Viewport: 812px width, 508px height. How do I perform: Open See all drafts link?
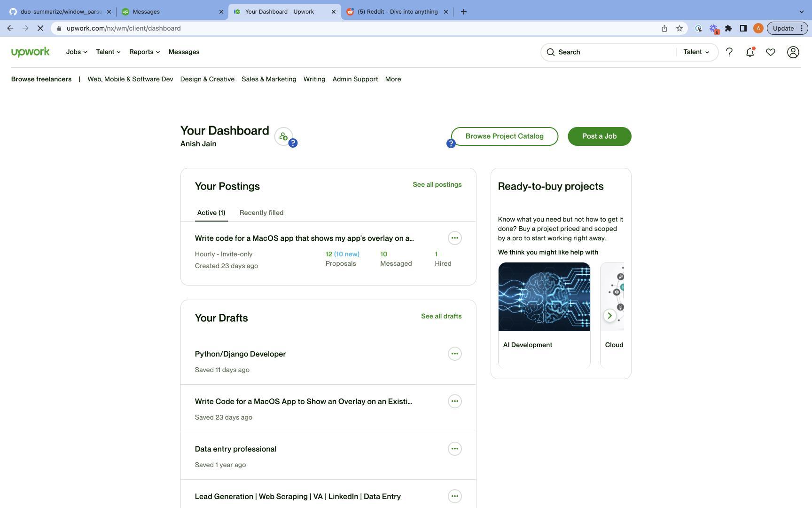[441, 316]
